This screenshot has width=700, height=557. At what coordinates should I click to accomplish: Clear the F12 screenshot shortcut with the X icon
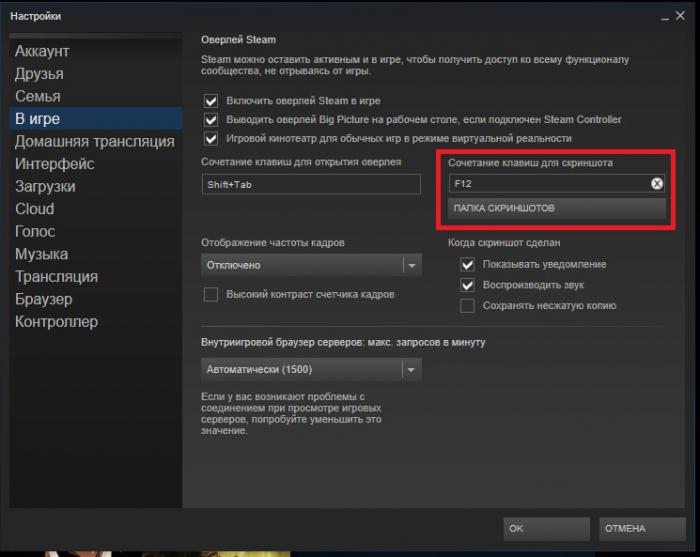pyautogui.click(x=657, y=183)
